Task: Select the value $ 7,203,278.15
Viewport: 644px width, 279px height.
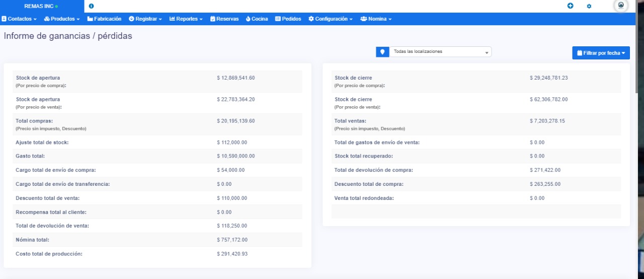Action: coord(547,121)
